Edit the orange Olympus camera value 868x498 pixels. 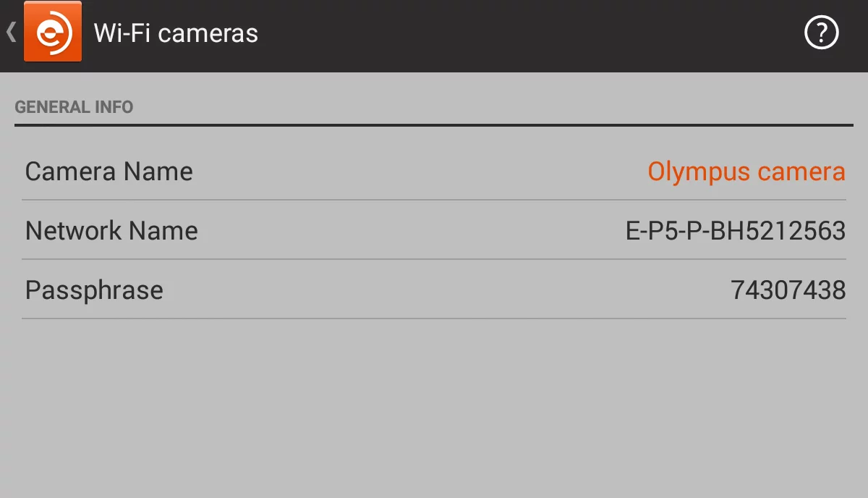coord(746,172)
